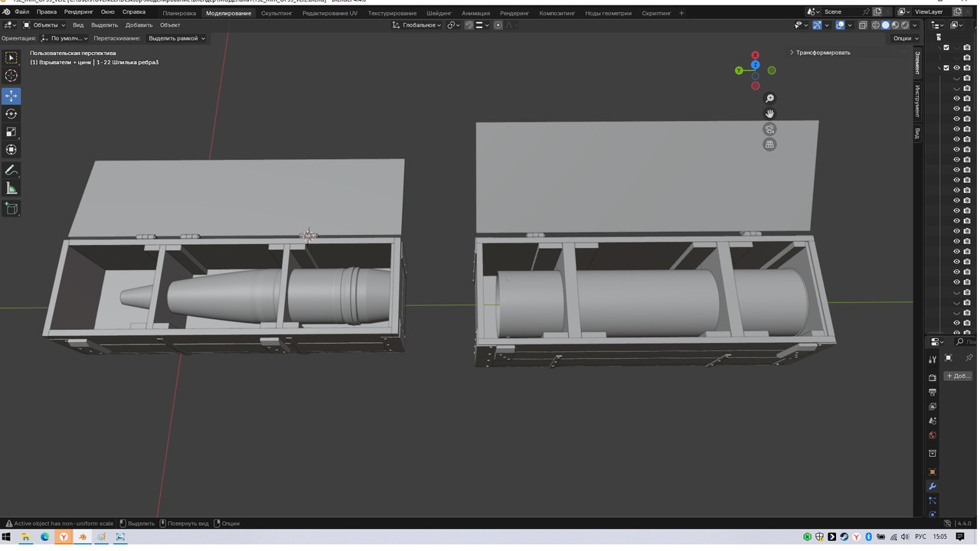Open the Выделить рамкой drag dropdown
This screenshot has width=980, height=551.
(x=176, y=38)
